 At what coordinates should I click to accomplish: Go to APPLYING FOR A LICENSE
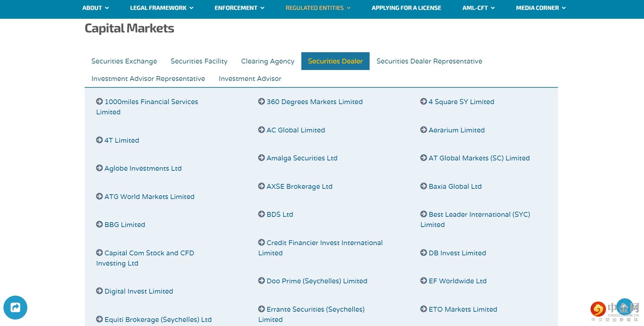[x=406, y=8]
